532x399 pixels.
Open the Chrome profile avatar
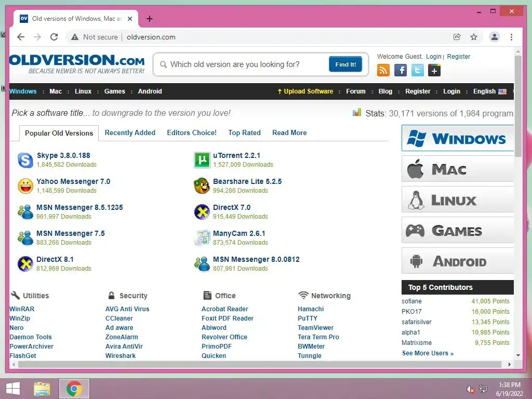pyautogui.click(x=495, y=37)
